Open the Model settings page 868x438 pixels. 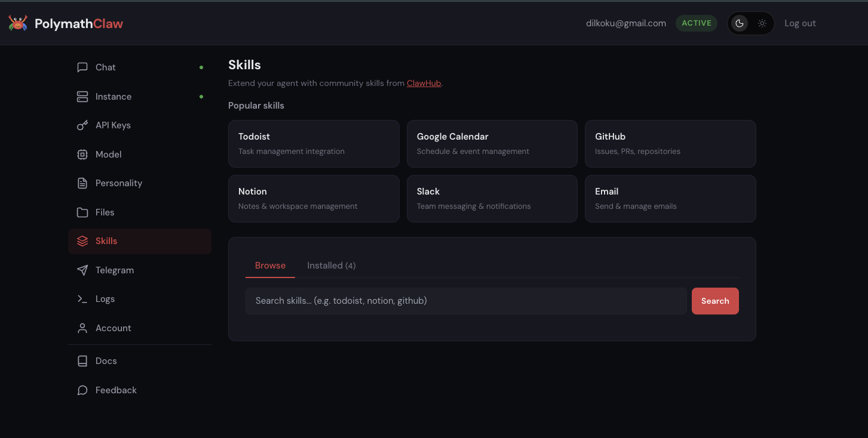(x=140, y=155)
